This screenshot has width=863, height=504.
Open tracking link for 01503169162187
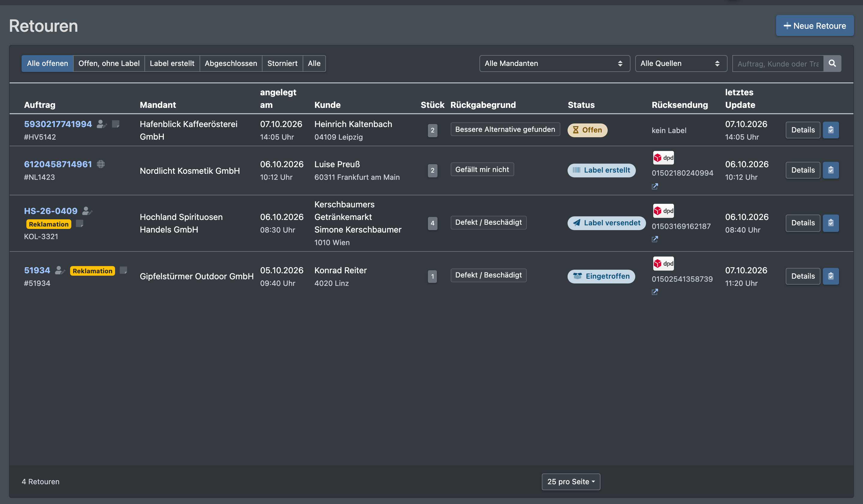coord(655,239)
